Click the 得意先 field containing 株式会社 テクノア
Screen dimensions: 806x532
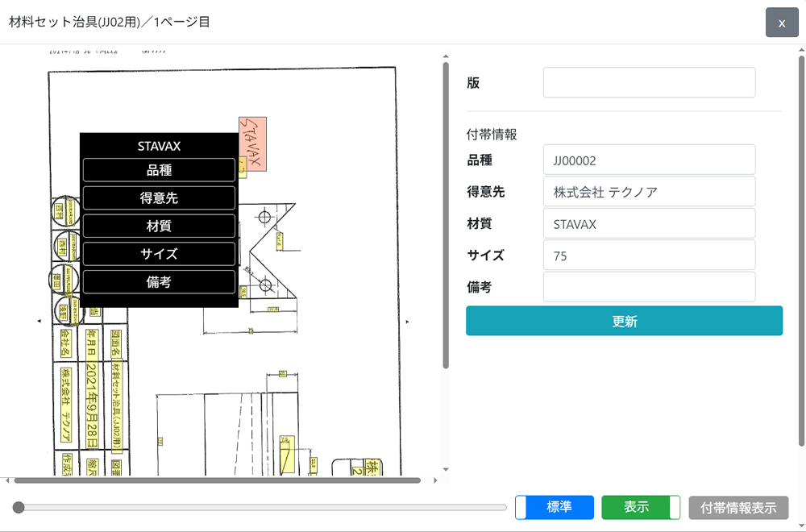click(x=649, y=192)
